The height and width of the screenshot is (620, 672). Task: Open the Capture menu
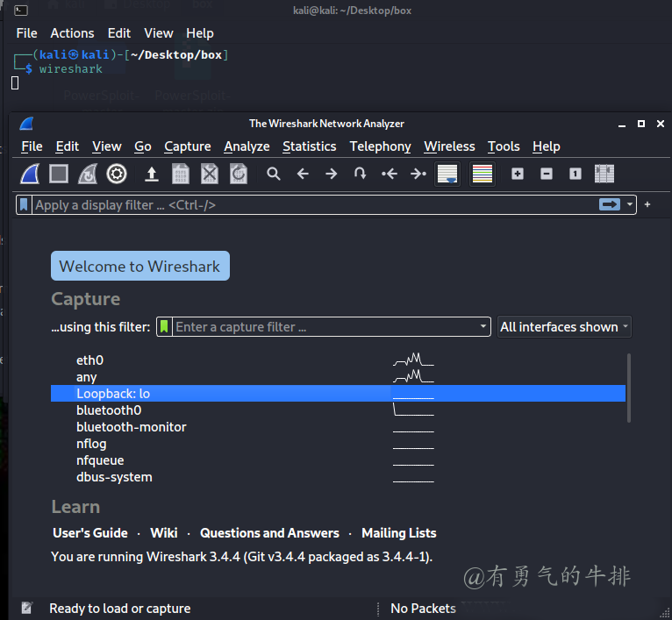[x=188, y=146]
